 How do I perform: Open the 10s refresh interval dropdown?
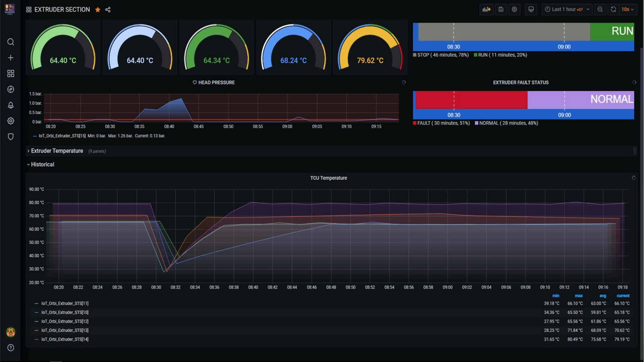(x=627, y=9)
